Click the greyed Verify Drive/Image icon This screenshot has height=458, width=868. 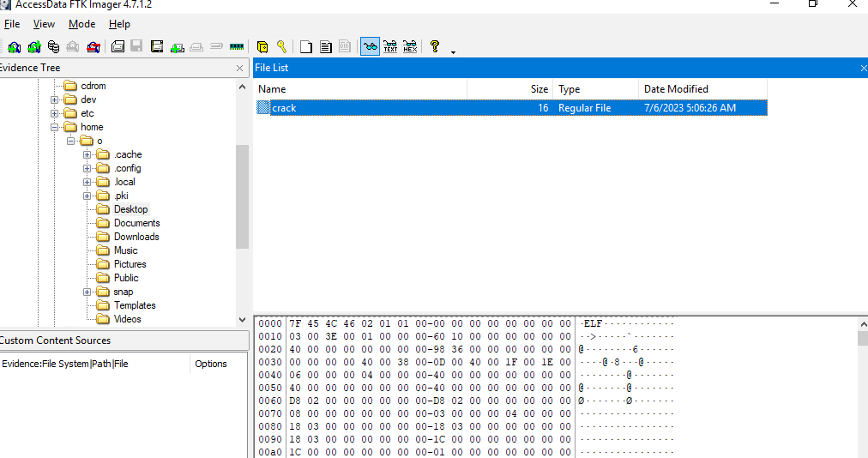(x=216, y=47)
